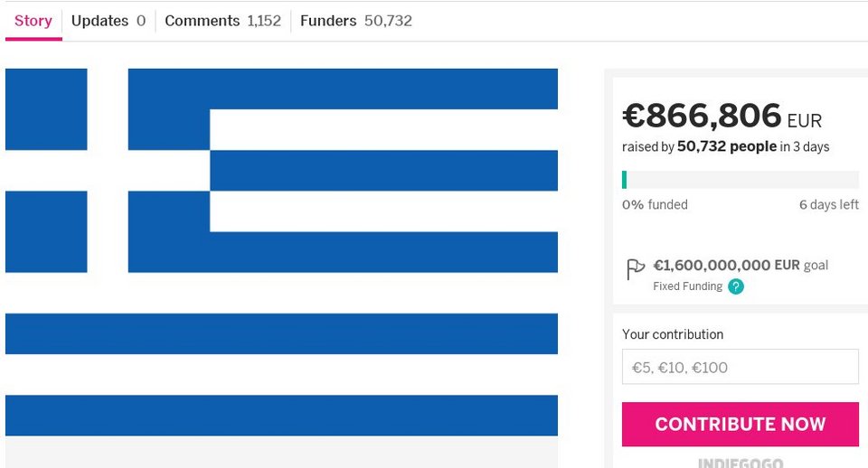Screen dimensions: 868x468
Task: Click the goal flag icon
Action: pos(635,268)
